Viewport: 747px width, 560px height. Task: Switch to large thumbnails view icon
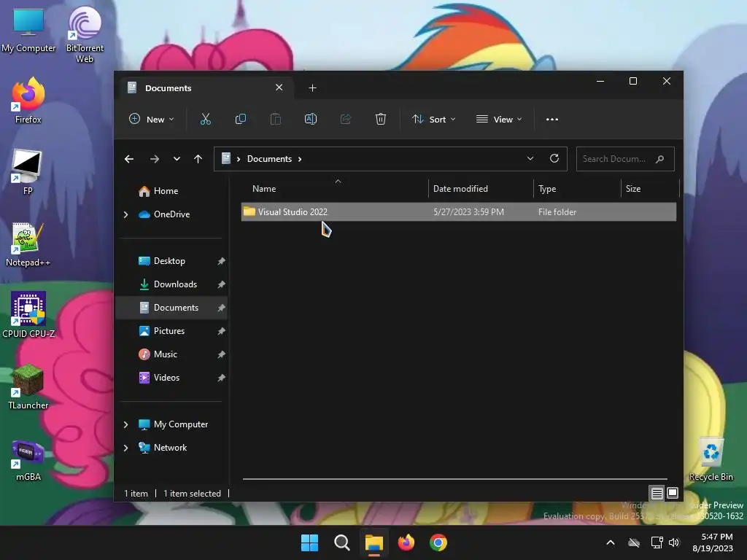click(673, 493)
